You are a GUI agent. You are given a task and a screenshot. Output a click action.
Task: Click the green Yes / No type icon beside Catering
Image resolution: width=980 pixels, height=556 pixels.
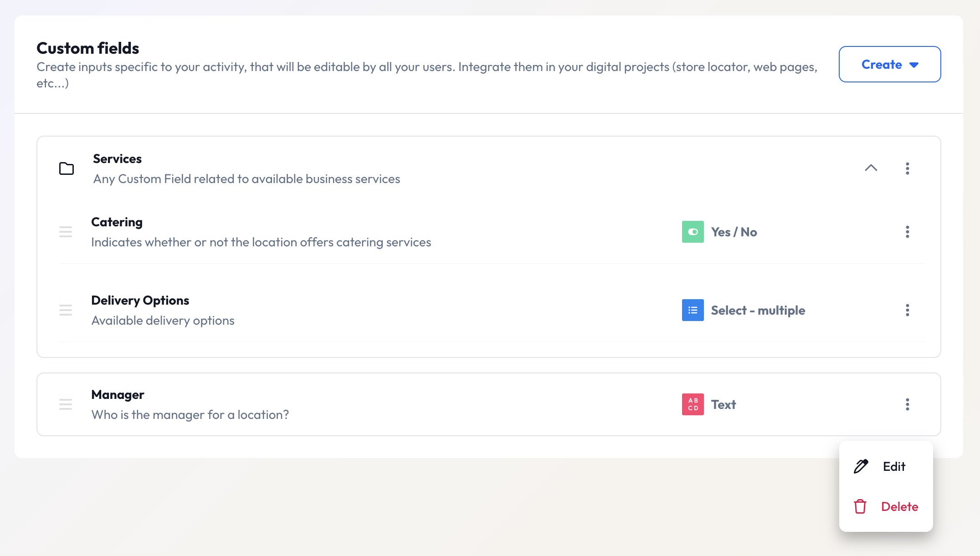692,232
